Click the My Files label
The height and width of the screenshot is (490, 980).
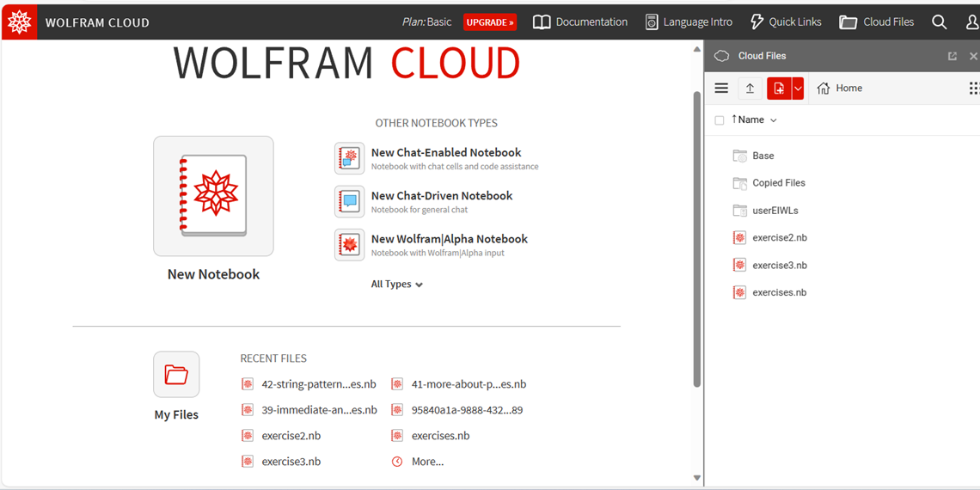click(x=176, y=414)
